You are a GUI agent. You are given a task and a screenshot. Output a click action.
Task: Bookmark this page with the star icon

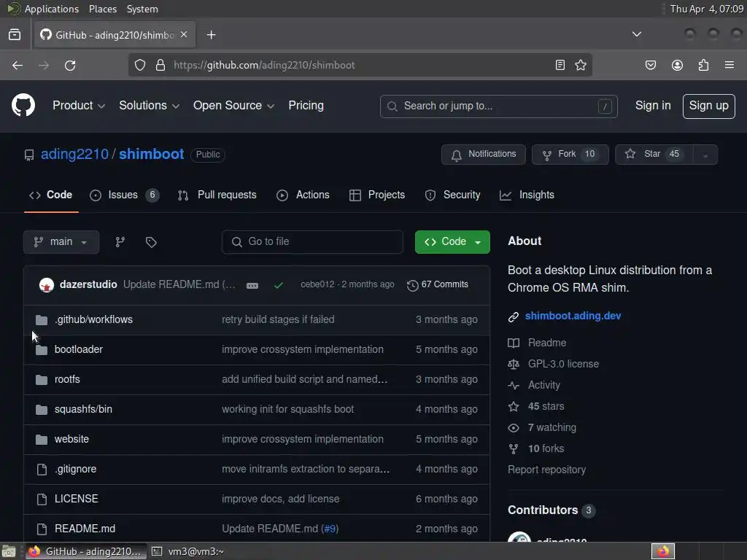coord(580,65)
